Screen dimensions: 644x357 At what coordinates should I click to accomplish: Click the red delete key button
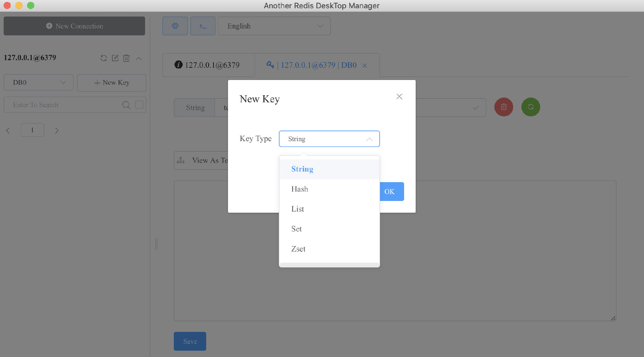point(504,107)
